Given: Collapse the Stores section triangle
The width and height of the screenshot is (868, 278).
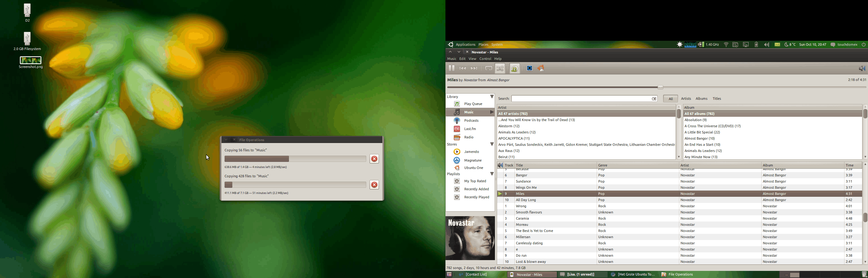Looking at the screenshot, I should click(x=492, y=144).
